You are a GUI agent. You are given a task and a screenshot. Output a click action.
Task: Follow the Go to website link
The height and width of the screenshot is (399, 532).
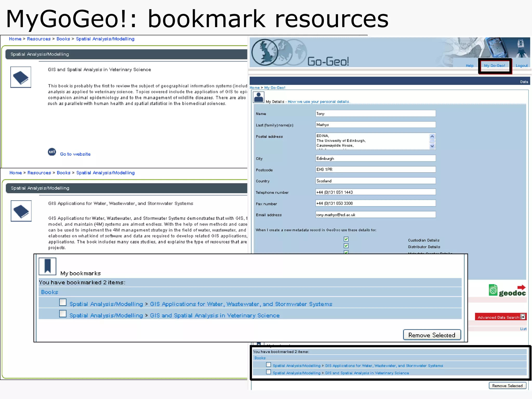[75, 154]
